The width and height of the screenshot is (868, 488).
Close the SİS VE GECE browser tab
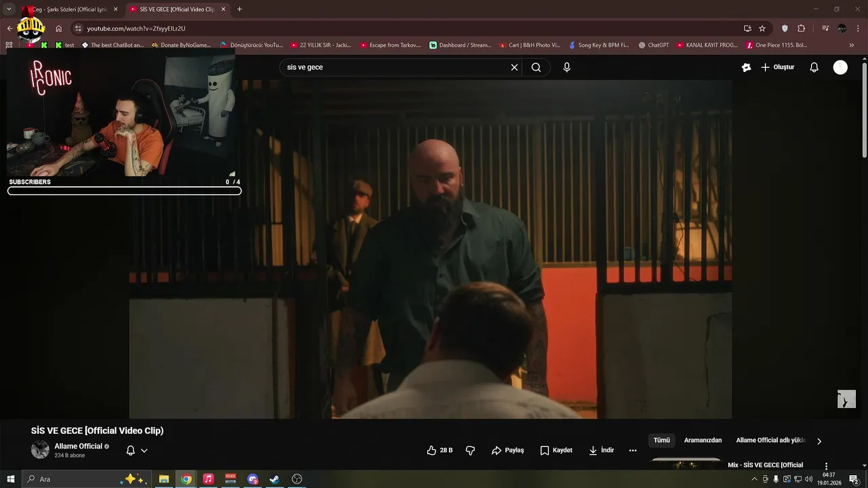(223, 9)
